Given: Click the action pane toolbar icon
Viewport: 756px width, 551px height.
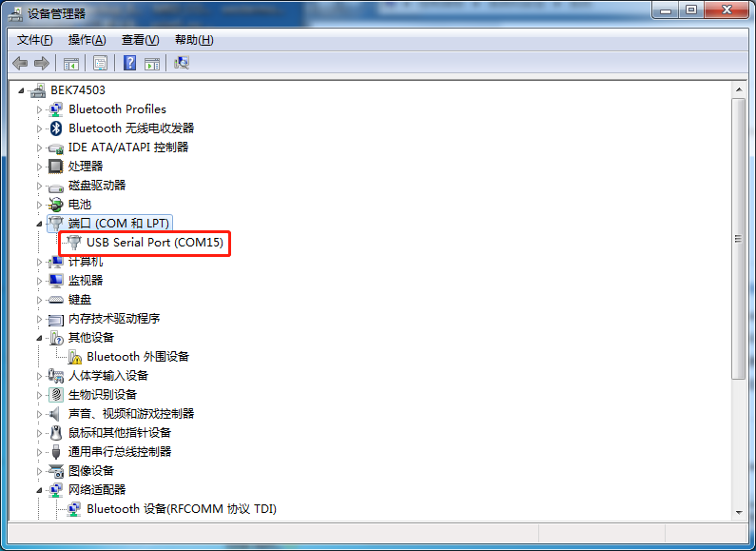Looking at the screenshot, I should 152,63.
